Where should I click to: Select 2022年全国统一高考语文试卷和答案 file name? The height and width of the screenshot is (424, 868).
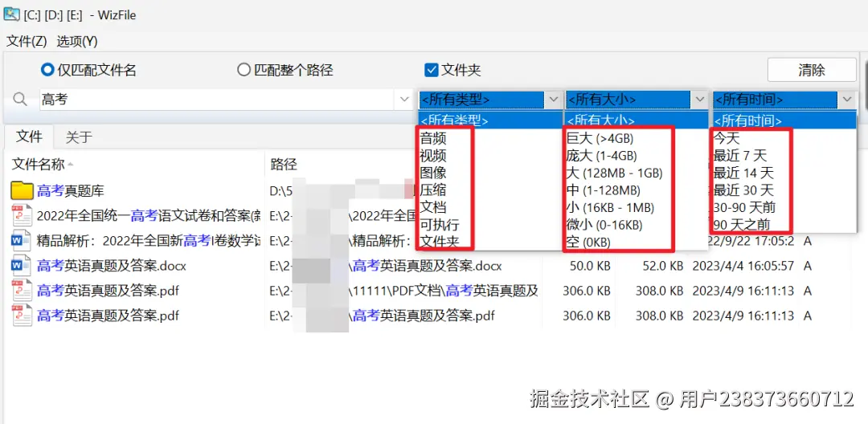pyautogui.click(x=149, y=216)
